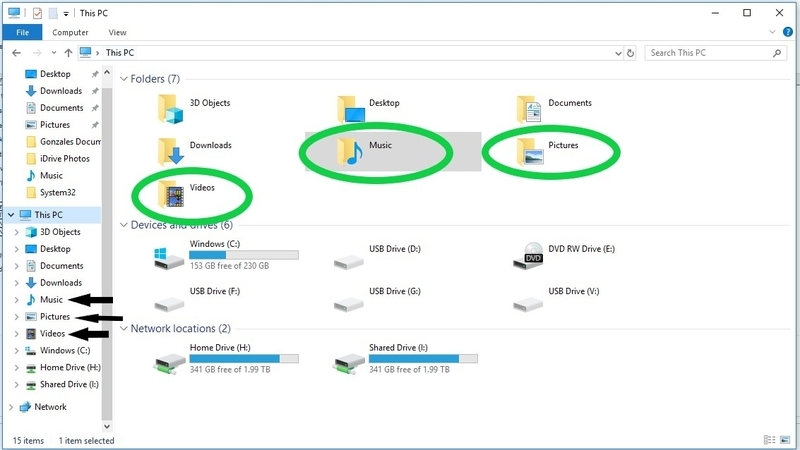Open the Computer ribbon tab
800x450 pixels.
point(70,32)
